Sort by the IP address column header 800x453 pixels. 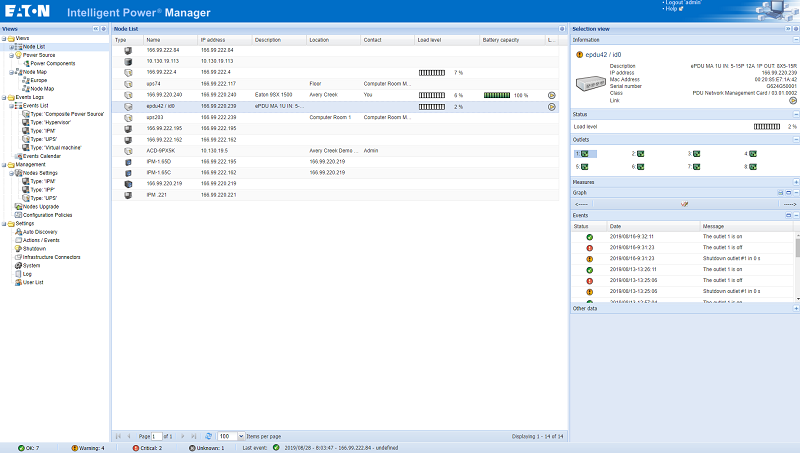click(225, 40)
